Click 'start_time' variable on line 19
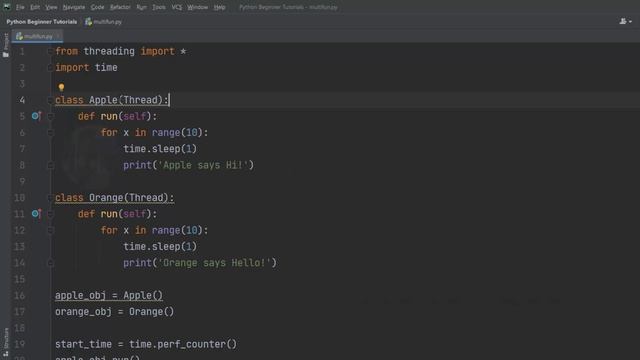The width and height of the screenshot is (640, 360). (x=83, y=344)
